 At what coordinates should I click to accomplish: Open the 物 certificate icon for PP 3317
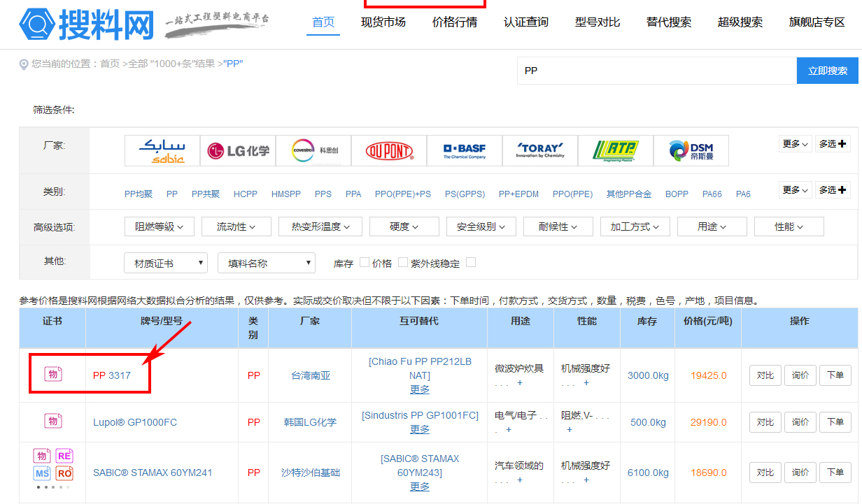pos(52,374)
